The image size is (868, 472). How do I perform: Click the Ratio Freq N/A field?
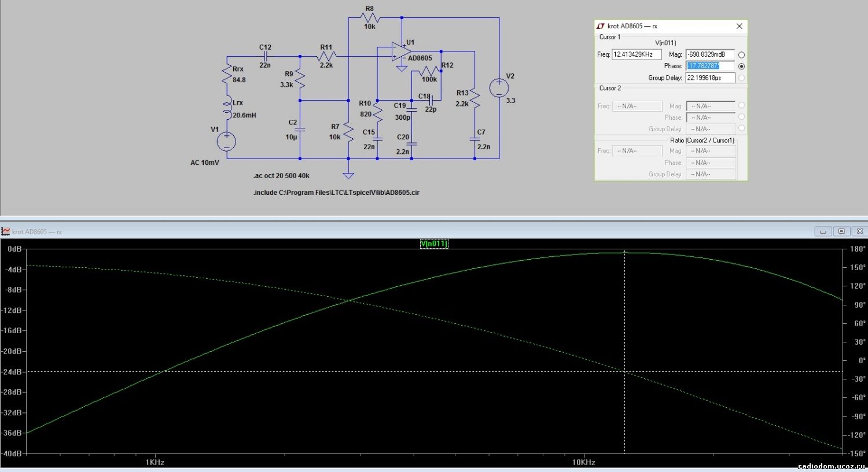click(x=637, y=150)
